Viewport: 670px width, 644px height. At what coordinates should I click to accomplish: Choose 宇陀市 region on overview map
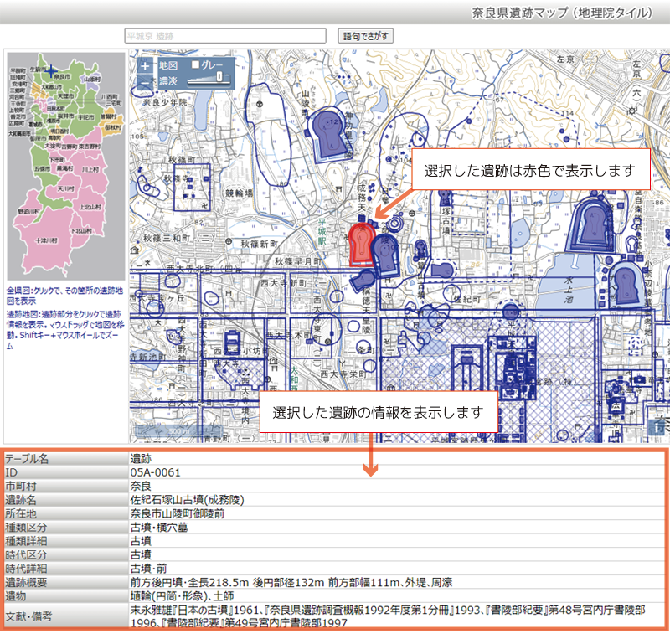[x=86, y=116]
